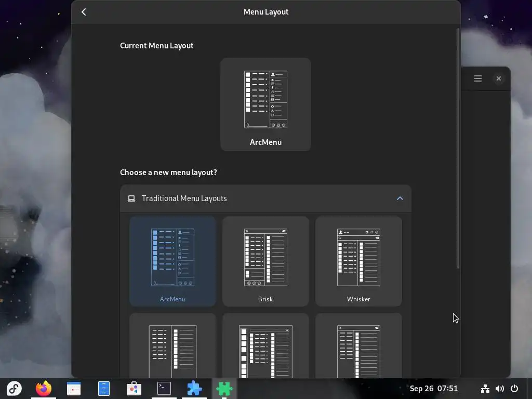
Task: Pick the layout tile below Brisk
Action: click(265, 345)
